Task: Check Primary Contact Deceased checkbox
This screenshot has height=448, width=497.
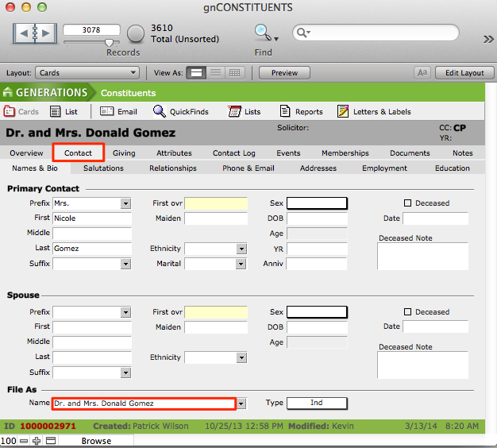Action: 408,203
